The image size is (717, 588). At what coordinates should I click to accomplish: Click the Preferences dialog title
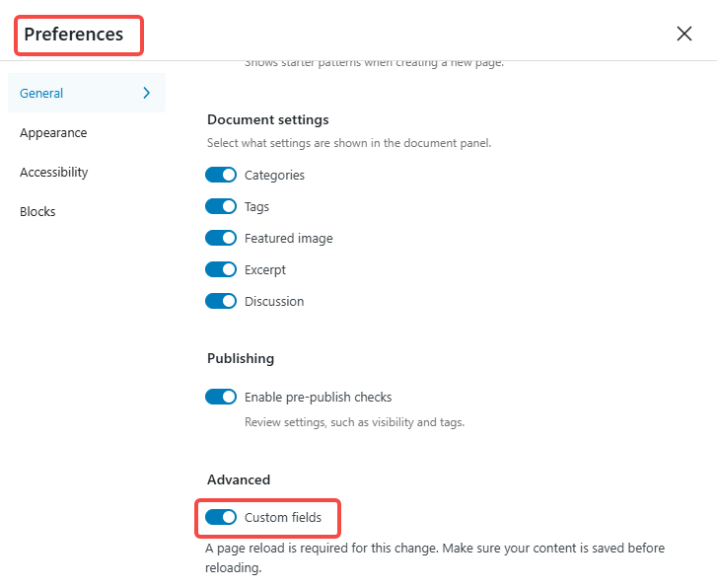pos(74,35)
